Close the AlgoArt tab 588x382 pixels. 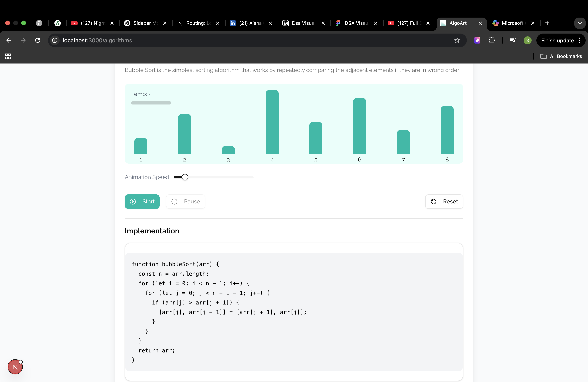coord(480,23)
